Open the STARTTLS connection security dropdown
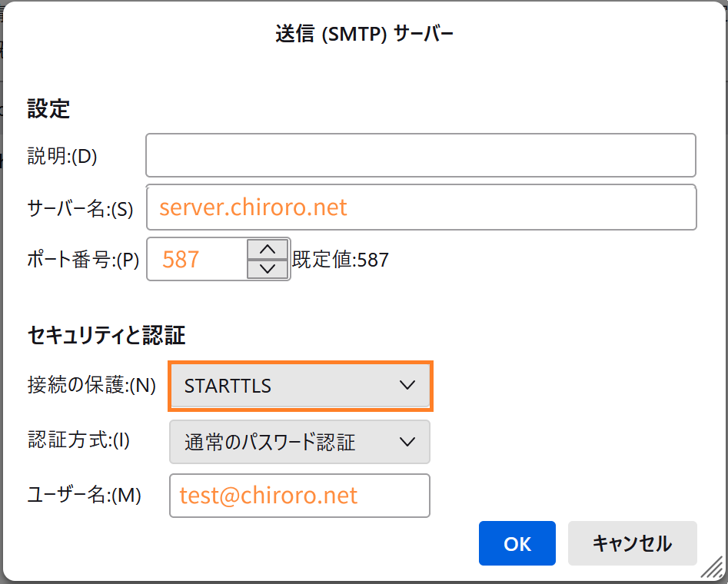This screenshot has height=584, width=728. pos(300,386)
